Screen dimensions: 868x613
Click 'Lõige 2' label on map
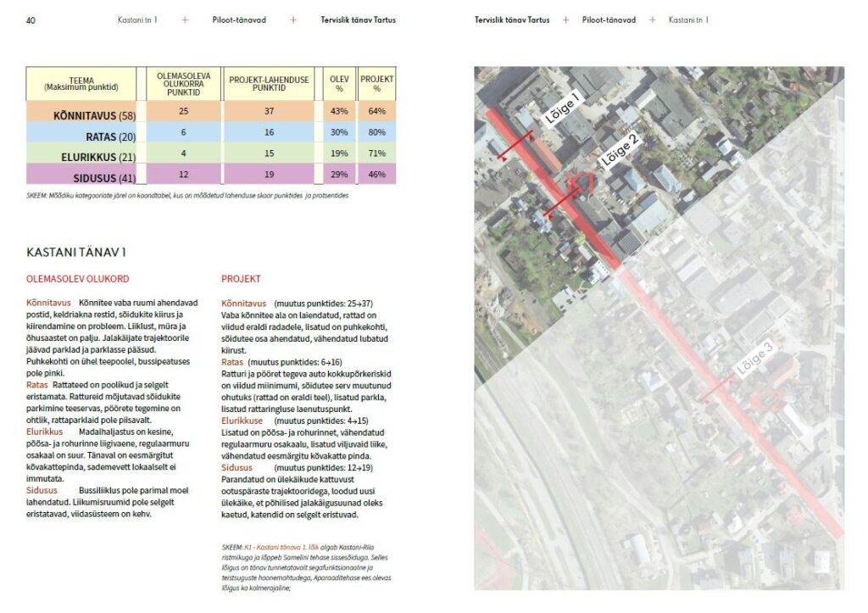click(620, 149)
